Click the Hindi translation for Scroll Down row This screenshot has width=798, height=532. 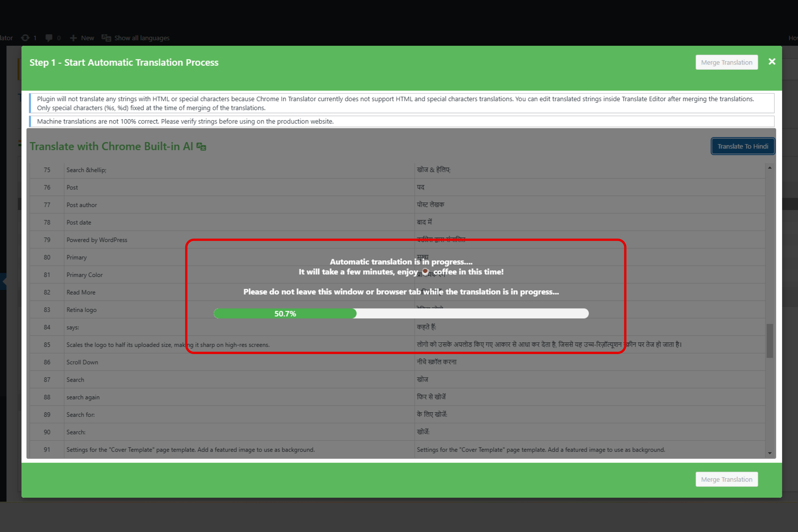pyautogui.click(x=436, y=362)
